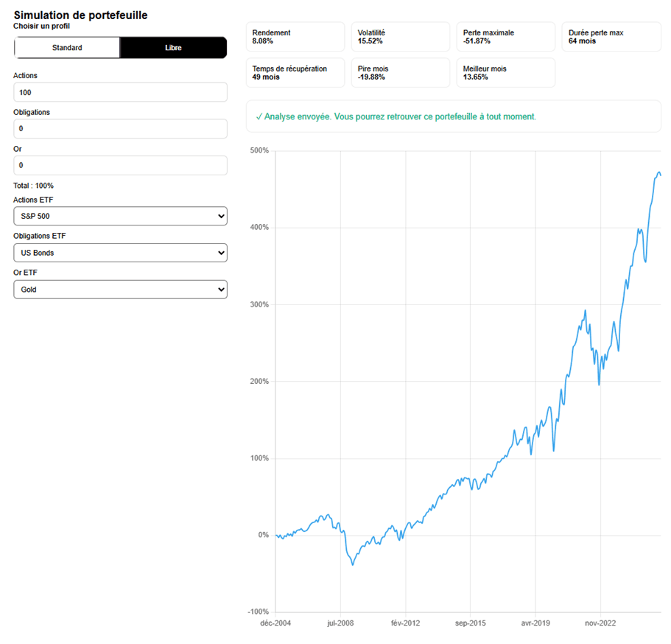Click the Pire mois -19.88% card
Viewport: 671px width, 644px height.
coord(400,72)
